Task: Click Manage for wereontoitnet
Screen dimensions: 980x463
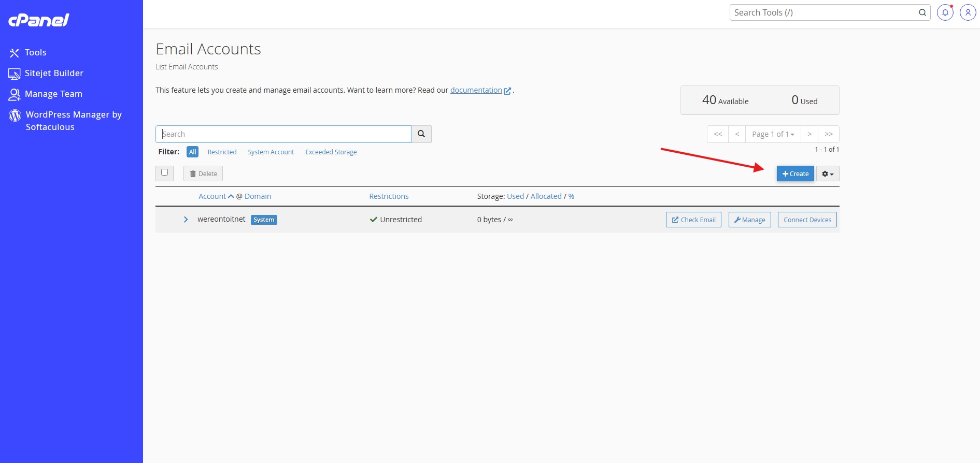Action: point(750,220)
